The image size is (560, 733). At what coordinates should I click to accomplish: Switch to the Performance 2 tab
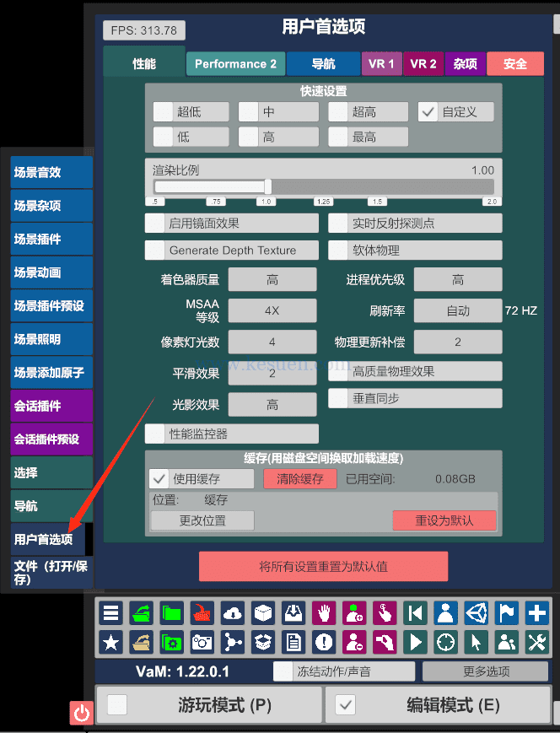coord(235,63)
